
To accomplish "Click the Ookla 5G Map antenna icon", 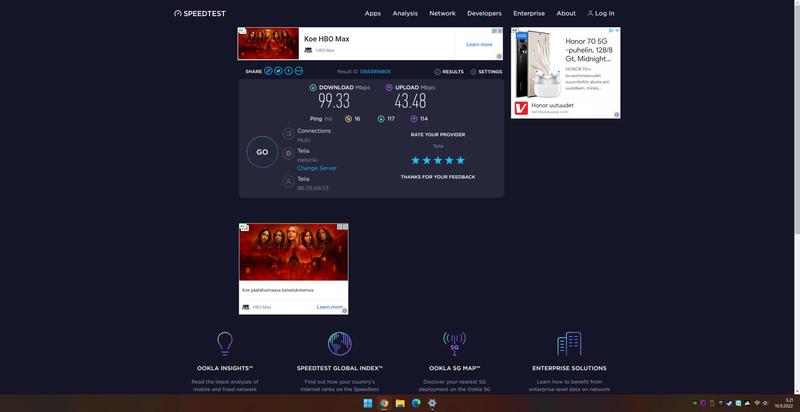I will (x=454, y=344).
